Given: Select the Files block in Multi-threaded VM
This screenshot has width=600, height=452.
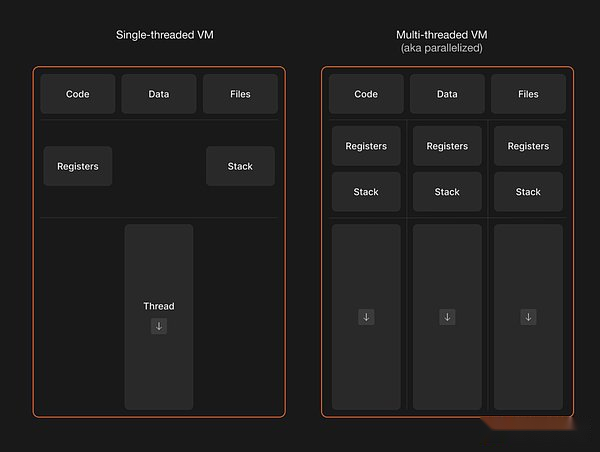Looking at the screenshot, I should tap(528, 94).
